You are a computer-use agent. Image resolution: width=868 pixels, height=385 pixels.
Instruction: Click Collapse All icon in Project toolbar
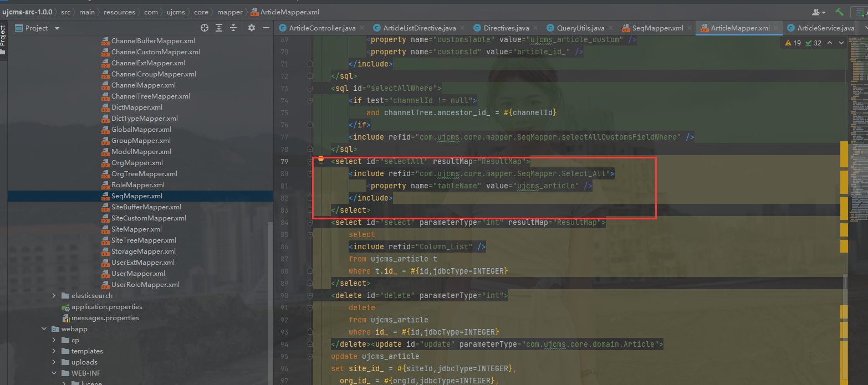(233, 28)
